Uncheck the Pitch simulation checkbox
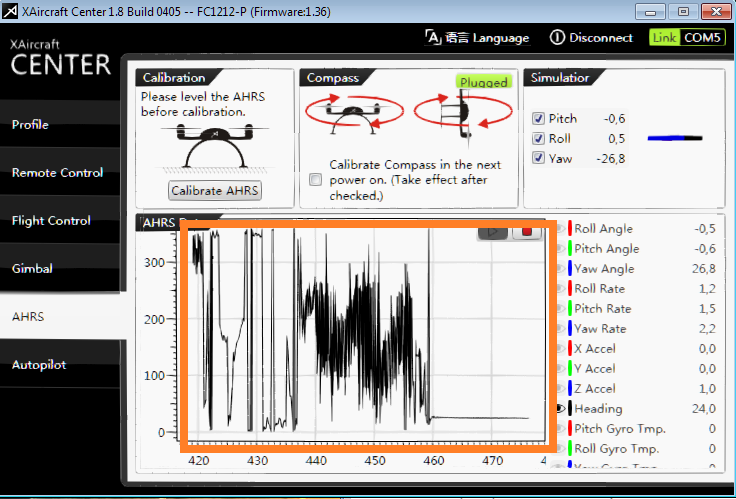Viewport: 736px width, 499px height. 539,119
